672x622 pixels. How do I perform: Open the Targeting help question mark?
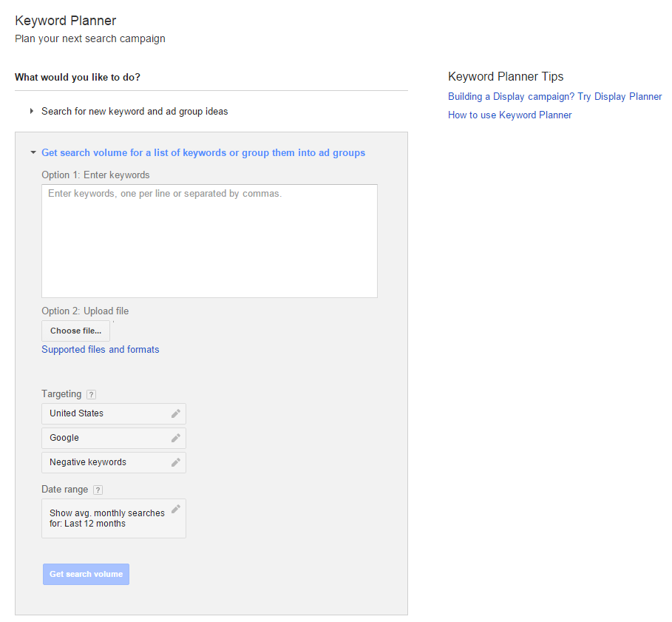tap(91, 394)
